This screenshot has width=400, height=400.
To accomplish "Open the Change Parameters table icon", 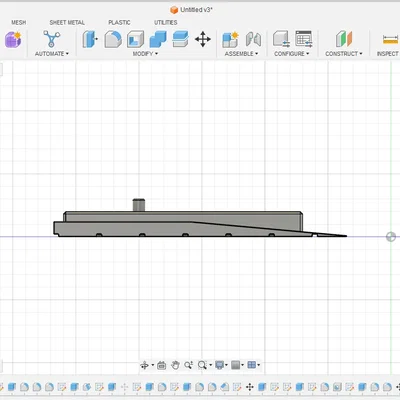I will coord(304,39).
